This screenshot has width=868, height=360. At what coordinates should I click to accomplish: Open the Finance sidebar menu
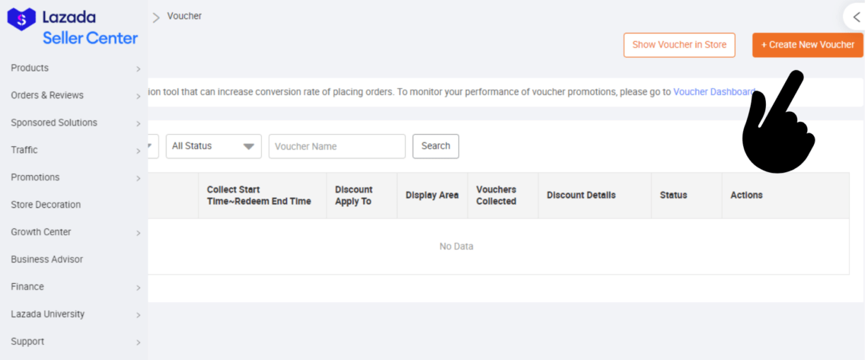point(27,287)
